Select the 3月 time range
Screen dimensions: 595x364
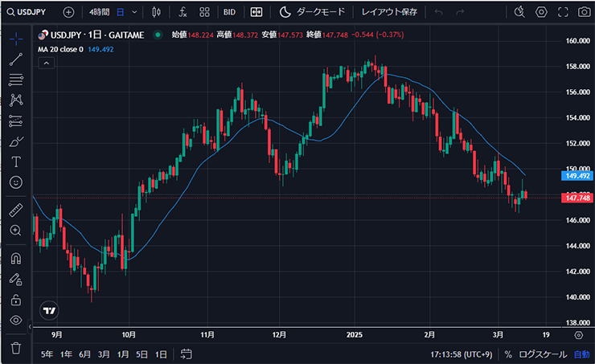[104, 354]
